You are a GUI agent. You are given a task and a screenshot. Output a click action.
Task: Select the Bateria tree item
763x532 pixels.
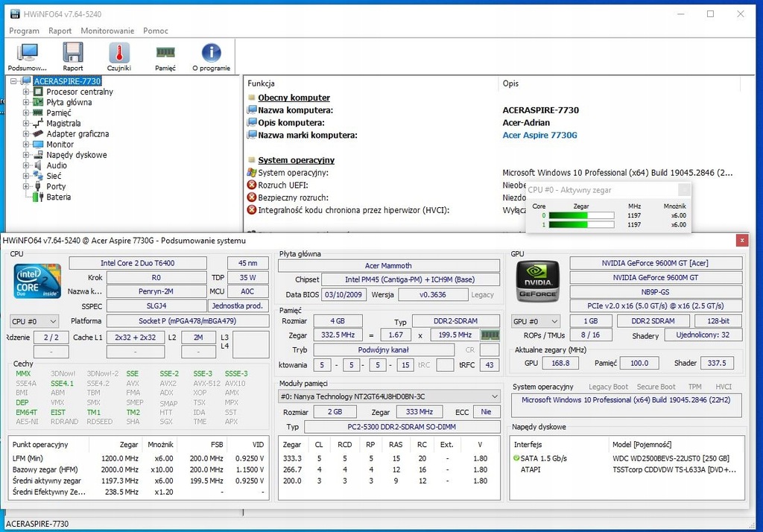point(58,197)
